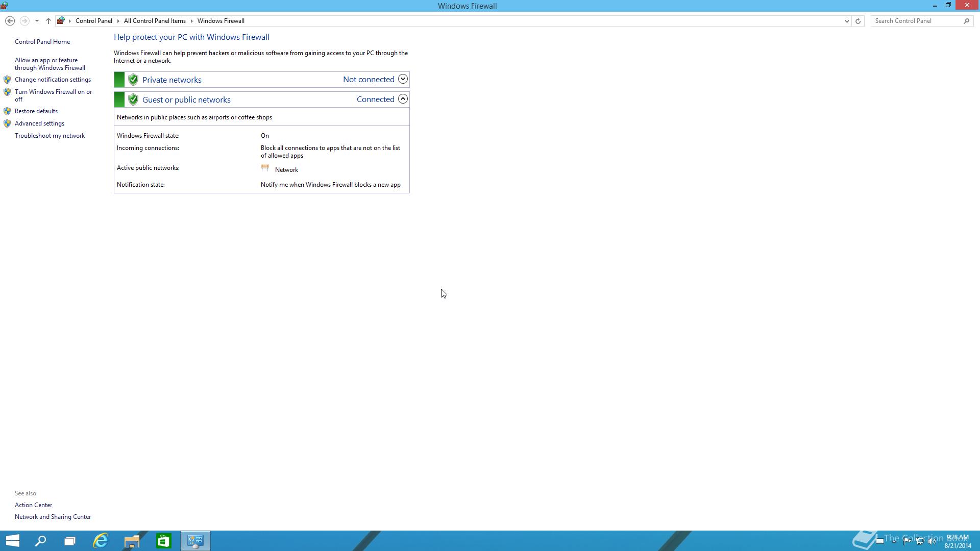Open Network and Sharing Center link
Viewport: 980px width, 551px height.
[53, 517]
